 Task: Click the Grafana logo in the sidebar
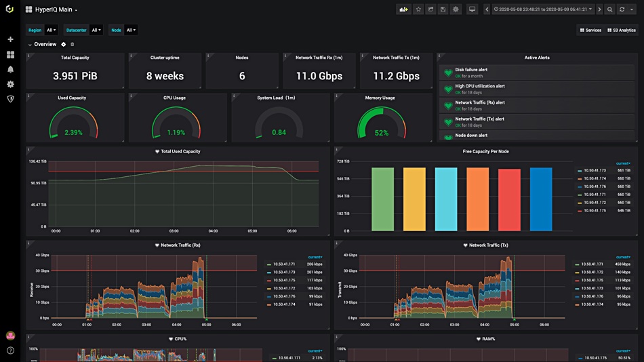(x=10, y=9)
